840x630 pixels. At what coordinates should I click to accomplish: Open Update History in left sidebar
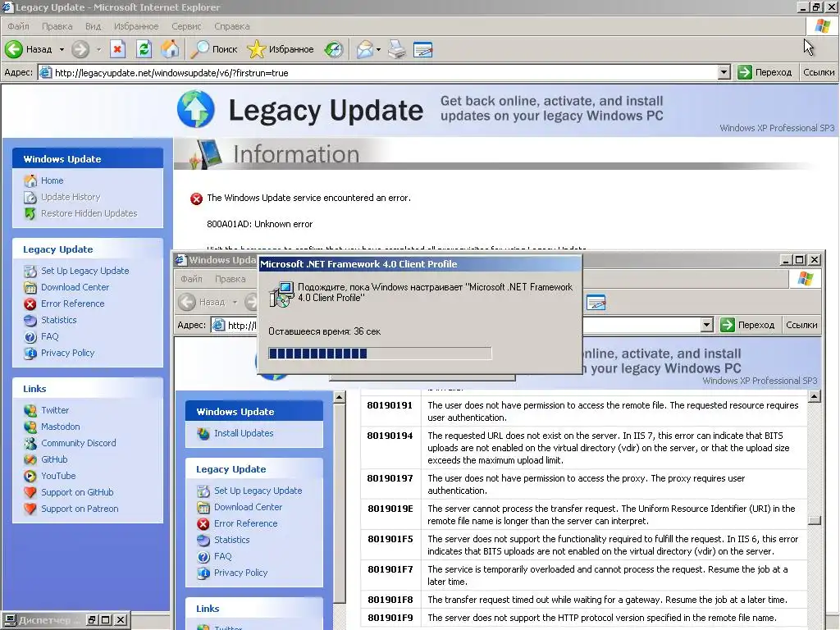pyautogui.click(x=71, y=197)
